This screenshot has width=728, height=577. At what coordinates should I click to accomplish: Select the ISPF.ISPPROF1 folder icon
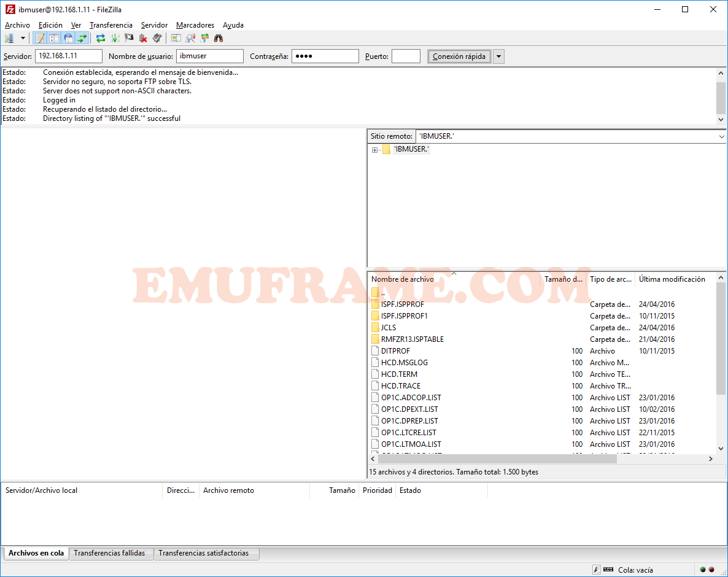coord(375,316)
